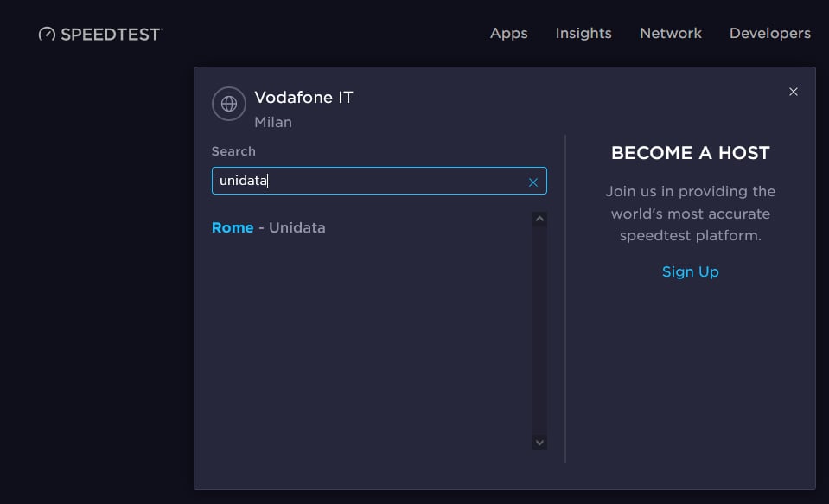
Task: Close the server selection dialog
Action: coord(794,92)
